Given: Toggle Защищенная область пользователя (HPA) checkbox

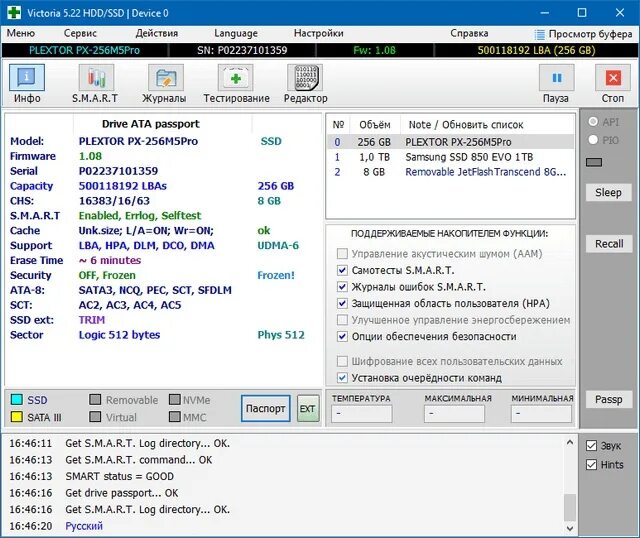Looking at the screenshot, I should (x=342, y=303).
